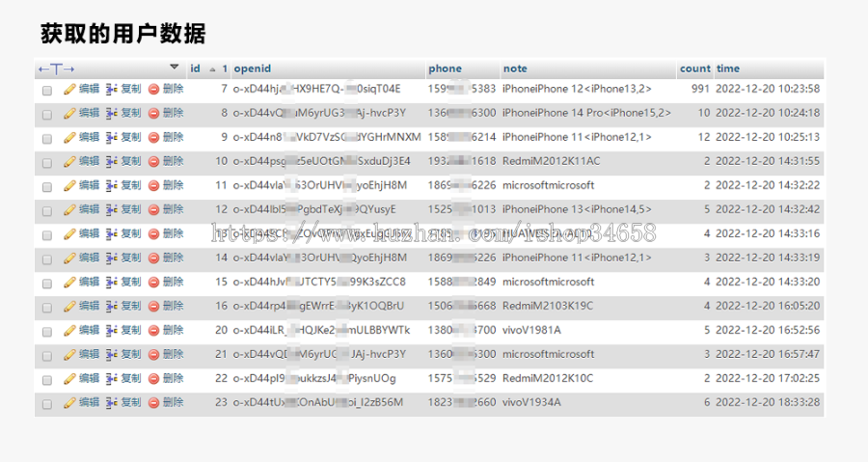Click the count value 991
Screen dimensions: 868x462
tap(700, 89)
